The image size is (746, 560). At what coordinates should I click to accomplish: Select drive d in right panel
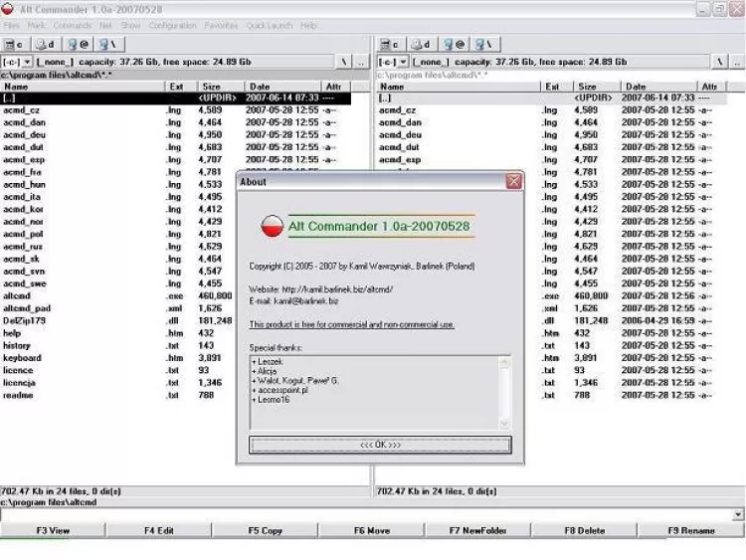point(423,44)
